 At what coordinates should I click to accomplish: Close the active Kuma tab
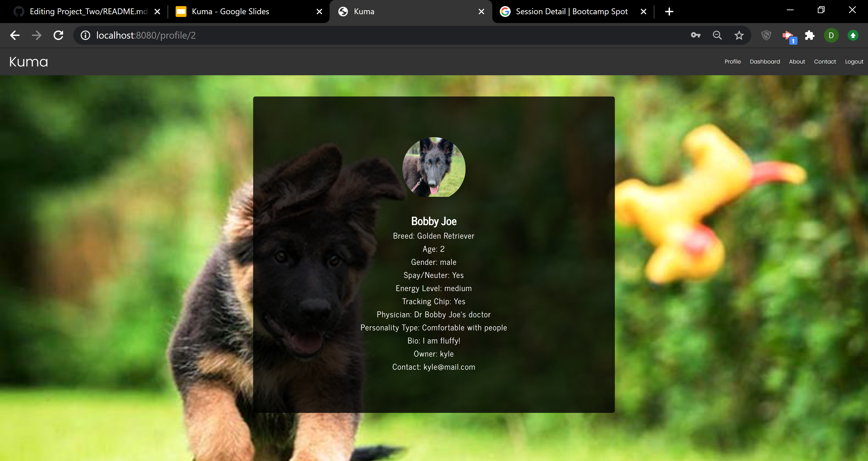(481, 12)
